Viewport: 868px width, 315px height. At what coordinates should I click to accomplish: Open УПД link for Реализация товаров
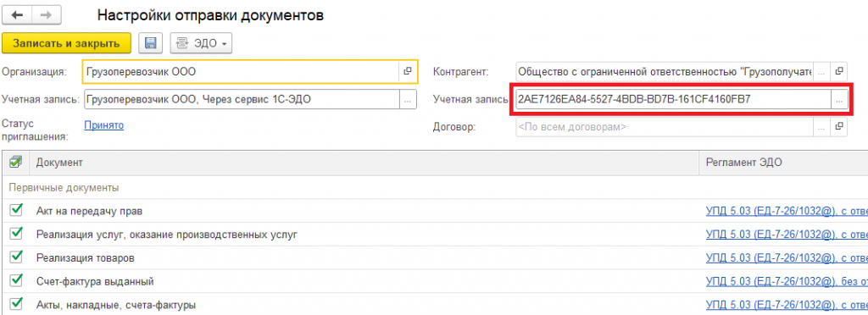tap(787, 258)
